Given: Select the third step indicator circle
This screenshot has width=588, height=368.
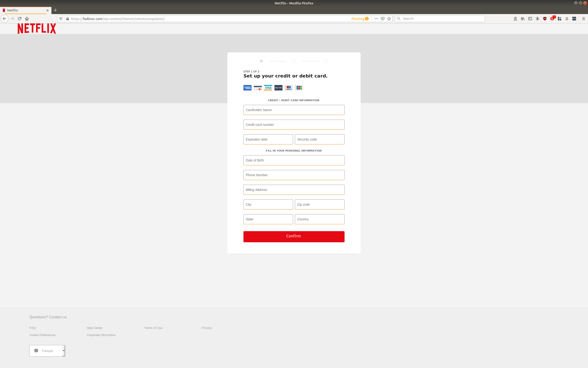Looking at the screenshot, I should coord(327,61).
